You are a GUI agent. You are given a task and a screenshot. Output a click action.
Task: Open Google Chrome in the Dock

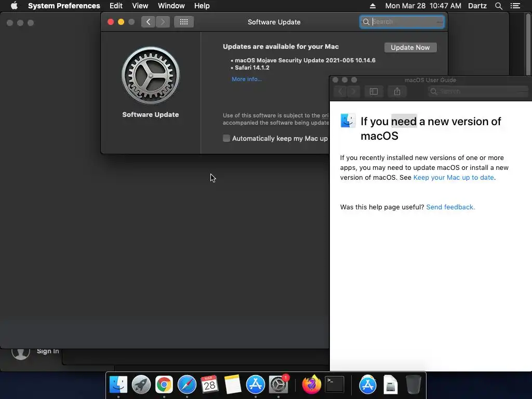pyautogui.click(x=164, y=384)
